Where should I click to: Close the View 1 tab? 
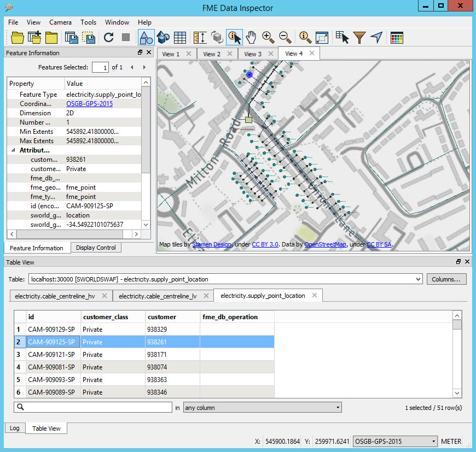(x=189, y=54)
